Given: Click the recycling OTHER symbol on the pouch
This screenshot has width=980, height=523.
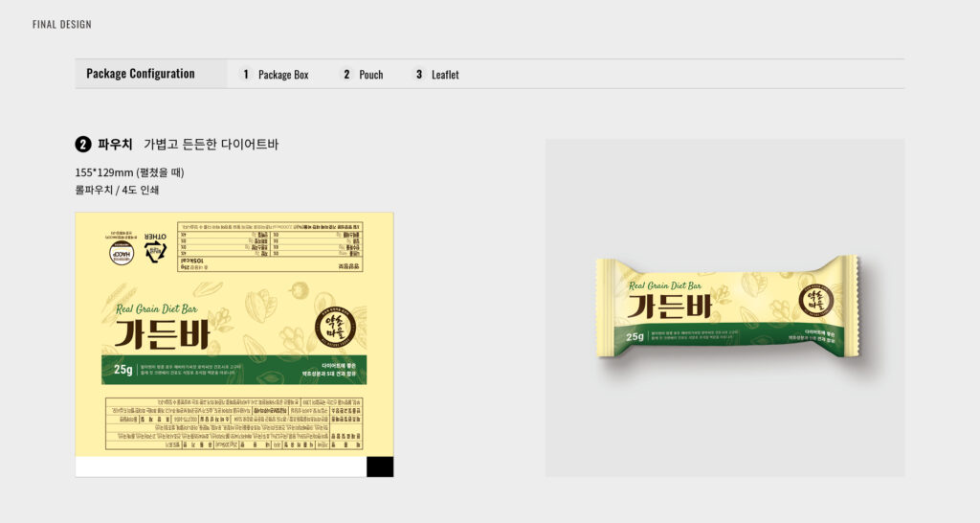Looking at the screenshot, I should pyautogui.click(x=155, y=247).
